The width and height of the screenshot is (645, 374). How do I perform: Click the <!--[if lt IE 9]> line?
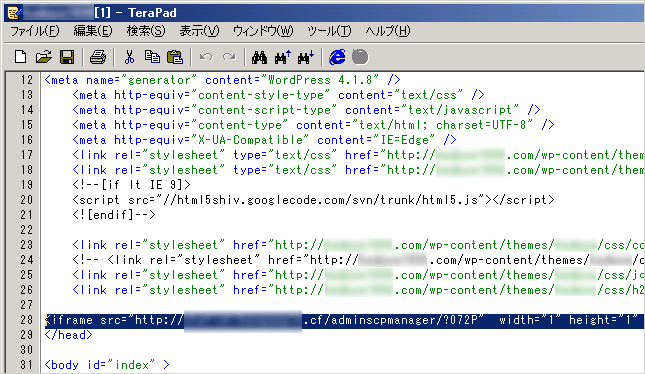pos(131,185)
